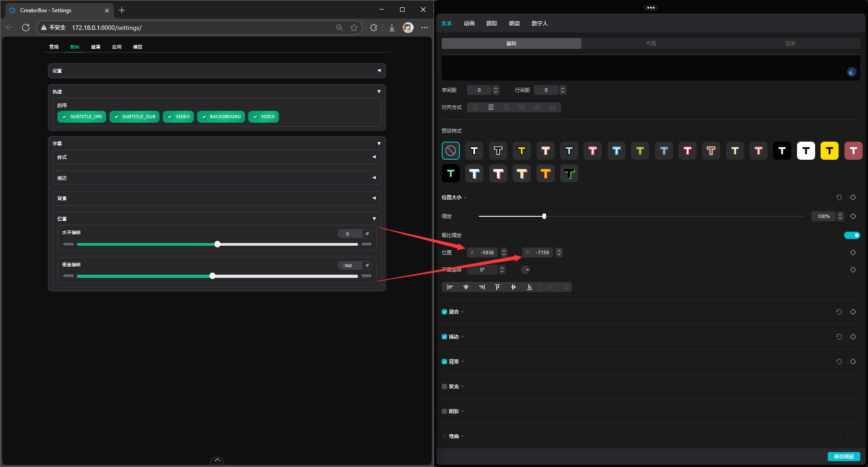Screen dimensions: 868x467
Task: Align vertical centers icon
Action: (513, 287)
